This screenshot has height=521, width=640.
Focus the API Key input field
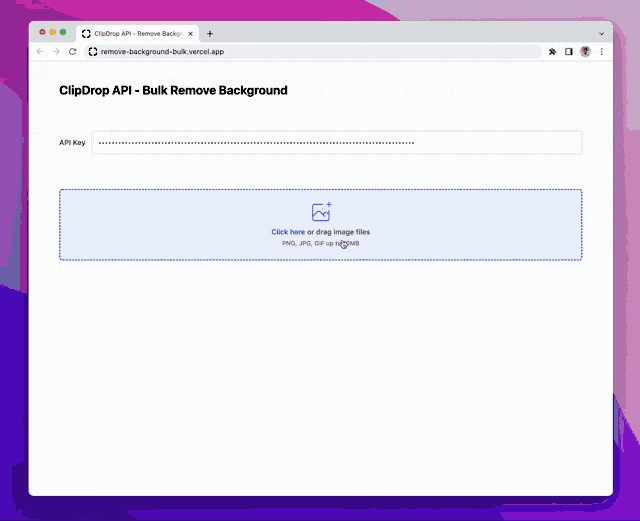click(337, 142)
